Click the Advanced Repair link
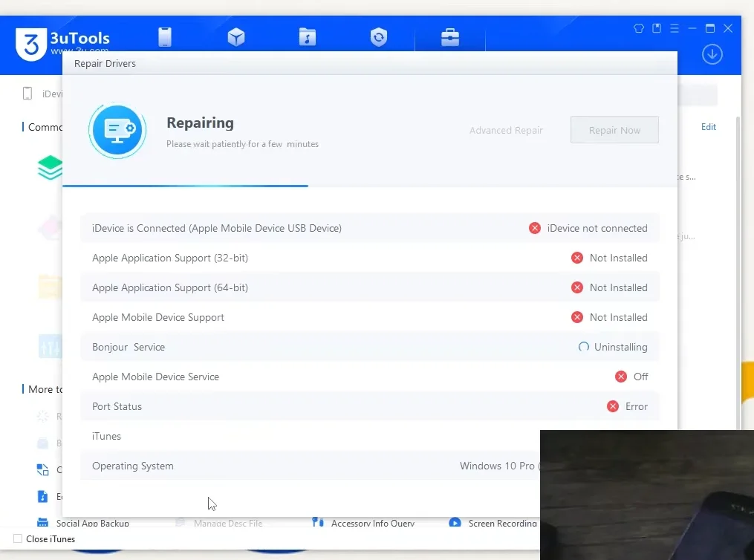The image size is (754, 560). point(506,130)
